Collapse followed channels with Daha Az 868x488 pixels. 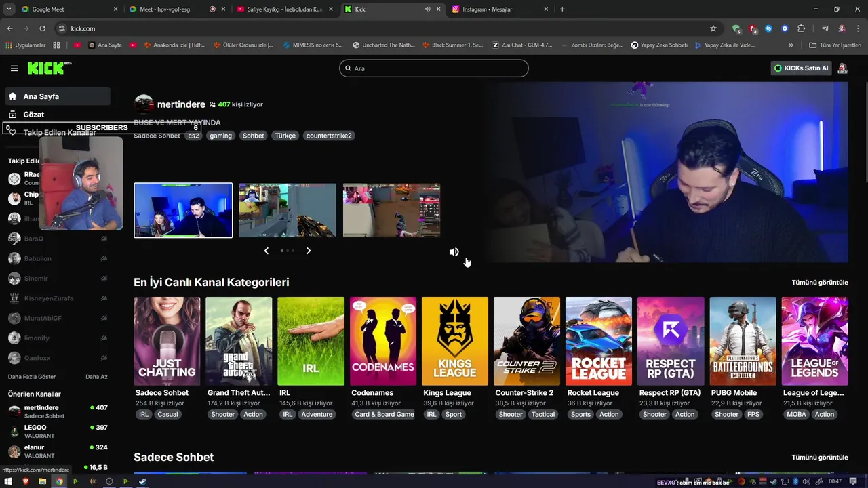96,377
